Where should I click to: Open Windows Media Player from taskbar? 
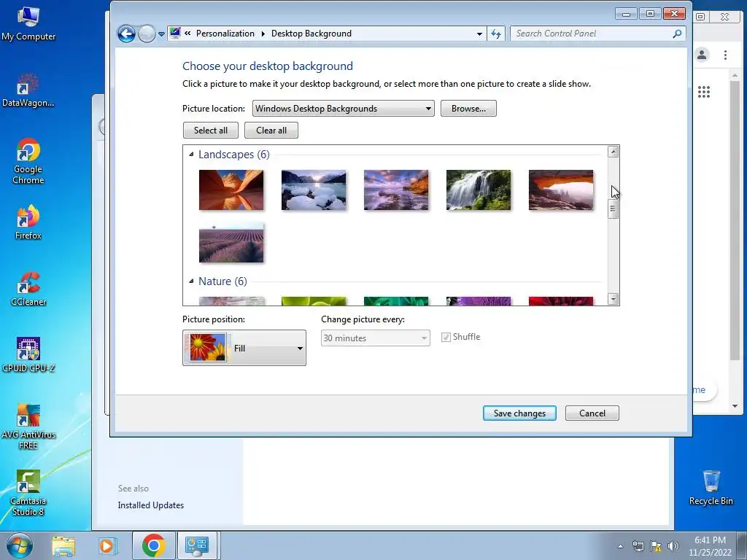[107, 546]
